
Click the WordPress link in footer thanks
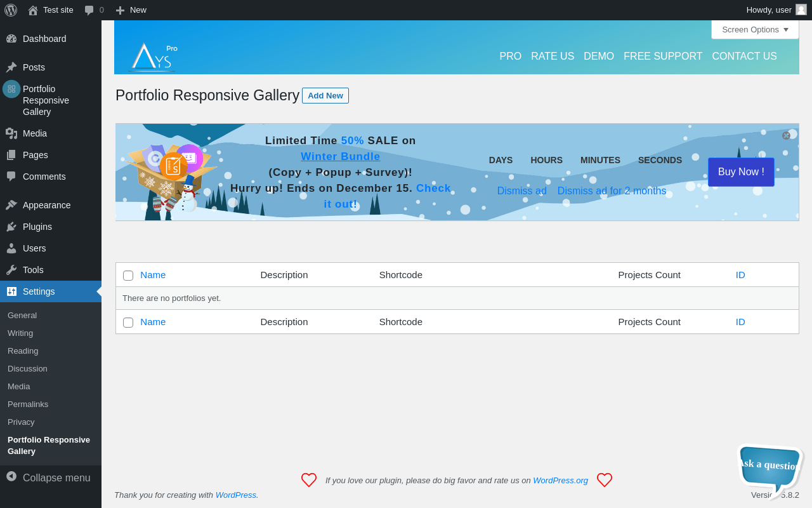(236, 495)
